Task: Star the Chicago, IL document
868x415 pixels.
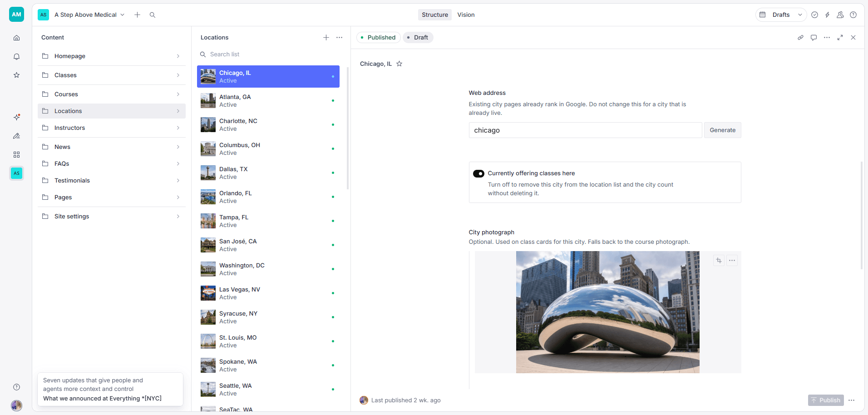Action: (399, 64)
